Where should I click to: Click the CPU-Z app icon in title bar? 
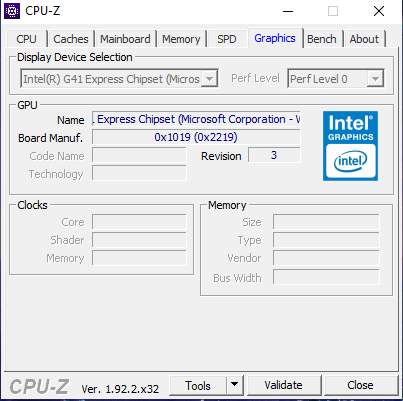[x=12, y=11]
